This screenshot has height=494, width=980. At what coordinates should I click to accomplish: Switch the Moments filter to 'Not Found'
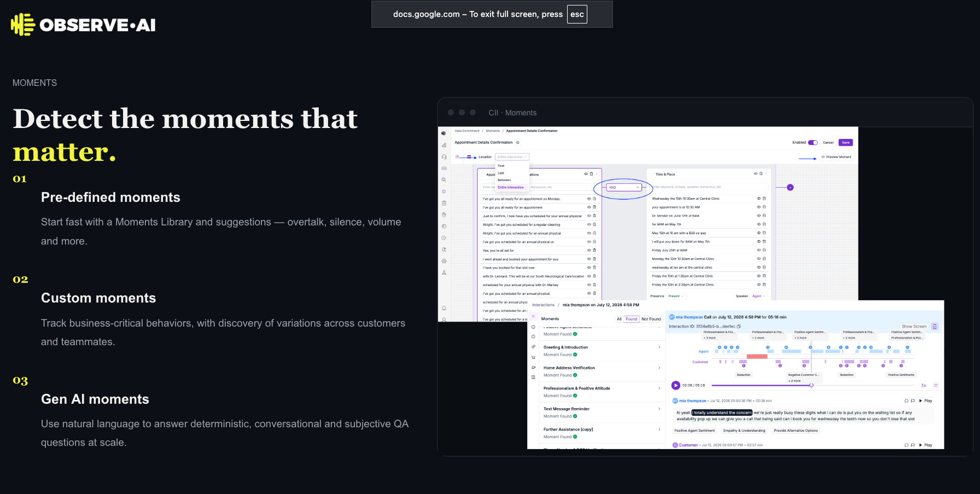pos(651,319)
